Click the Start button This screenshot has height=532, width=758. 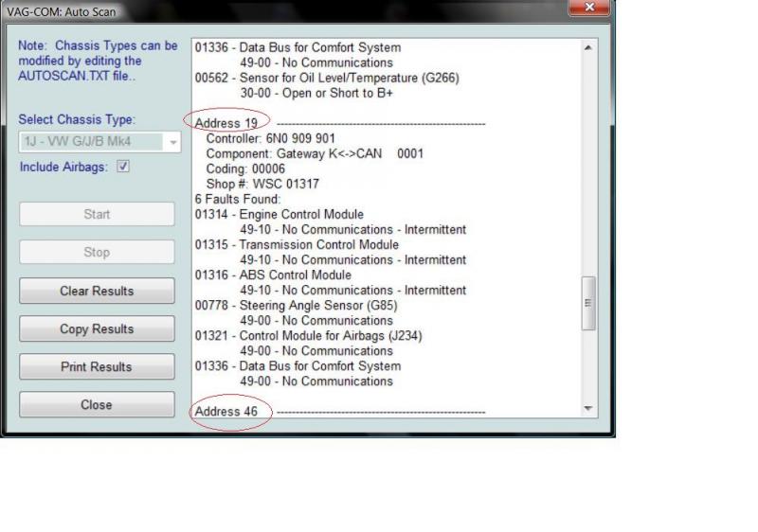pos(97,214)
